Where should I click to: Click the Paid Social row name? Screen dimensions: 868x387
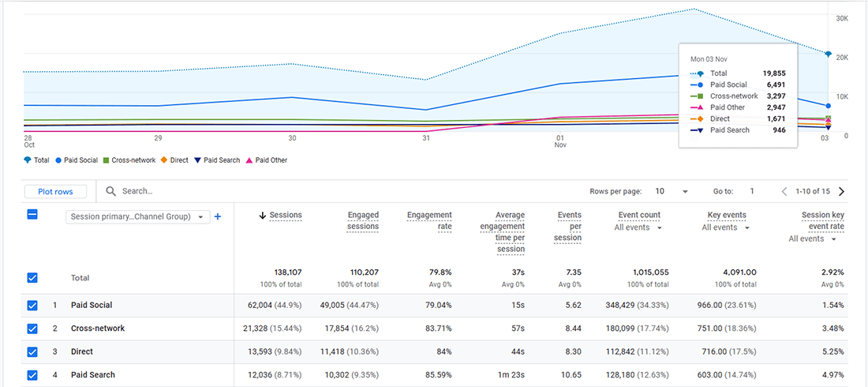point(92,305)
